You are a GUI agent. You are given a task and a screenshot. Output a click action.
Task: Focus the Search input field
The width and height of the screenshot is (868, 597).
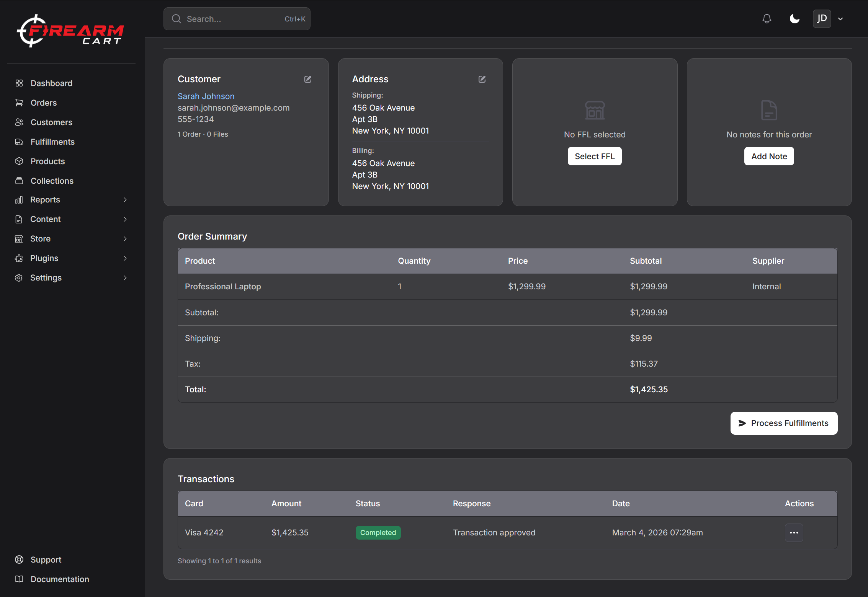(x=237, y=19)
